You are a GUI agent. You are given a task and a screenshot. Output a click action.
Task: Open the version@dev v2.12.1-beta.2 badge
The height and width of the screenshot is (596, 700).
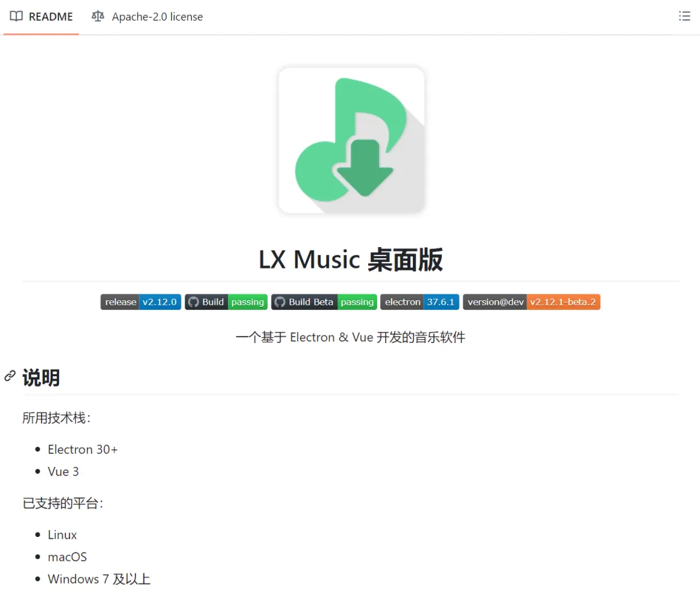531,302
